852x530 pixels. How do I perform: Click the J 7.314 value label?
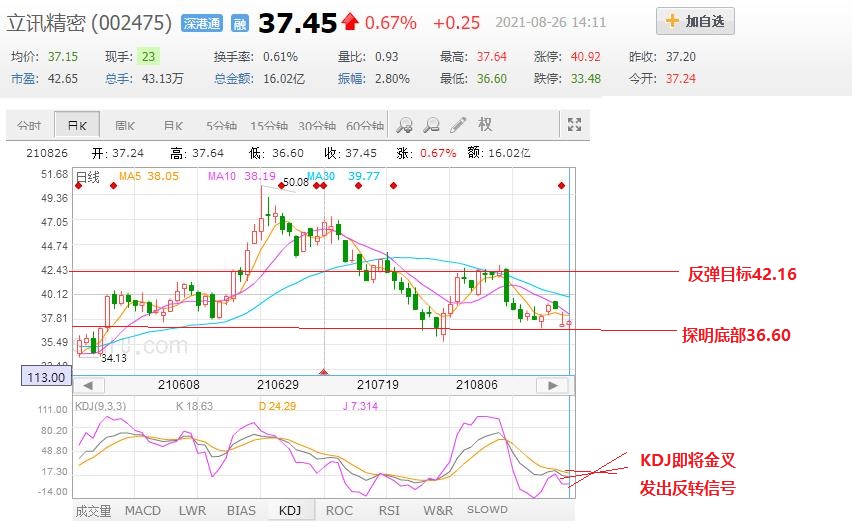[360, 406]
